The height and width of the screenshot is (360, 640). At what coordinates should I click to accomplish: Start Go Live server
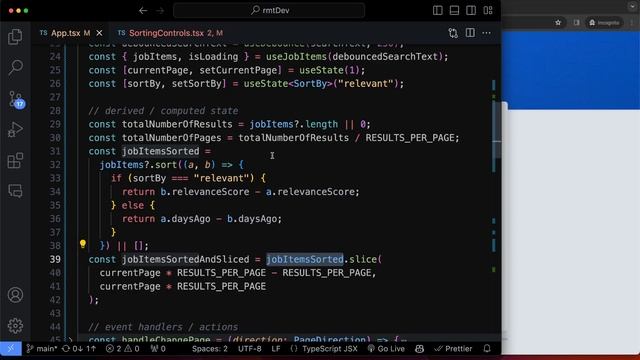(386, 349)
